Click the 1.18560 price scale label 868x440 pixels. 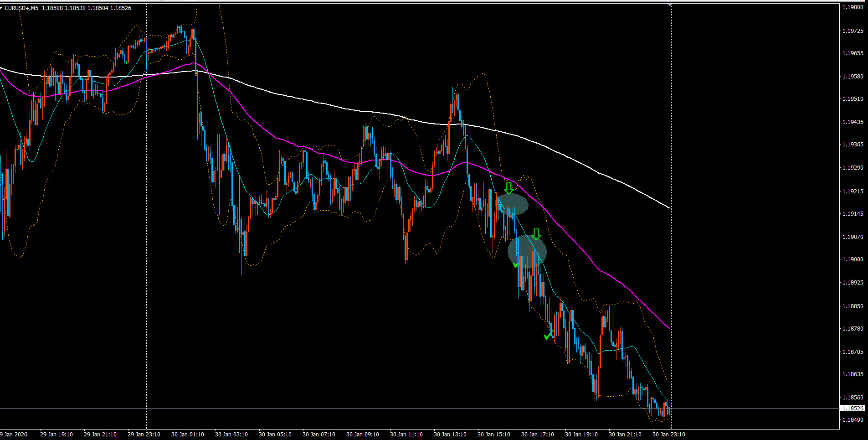[x=853, y=397]
